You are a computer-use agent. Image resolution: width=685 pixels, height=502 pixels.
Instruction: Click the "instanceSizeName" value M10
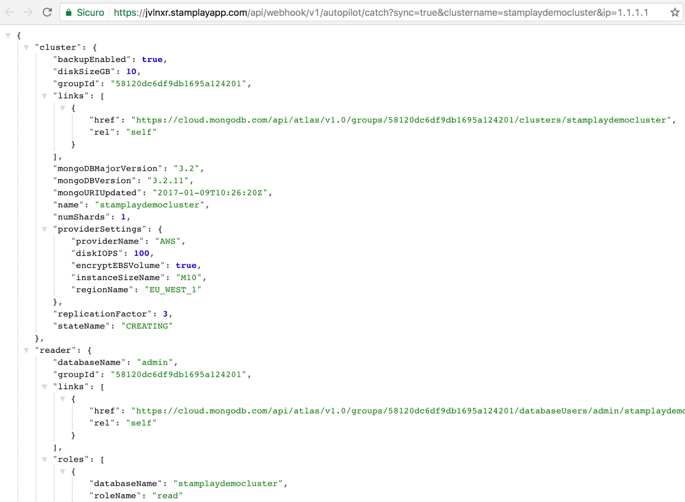click(x=189, y=277)
